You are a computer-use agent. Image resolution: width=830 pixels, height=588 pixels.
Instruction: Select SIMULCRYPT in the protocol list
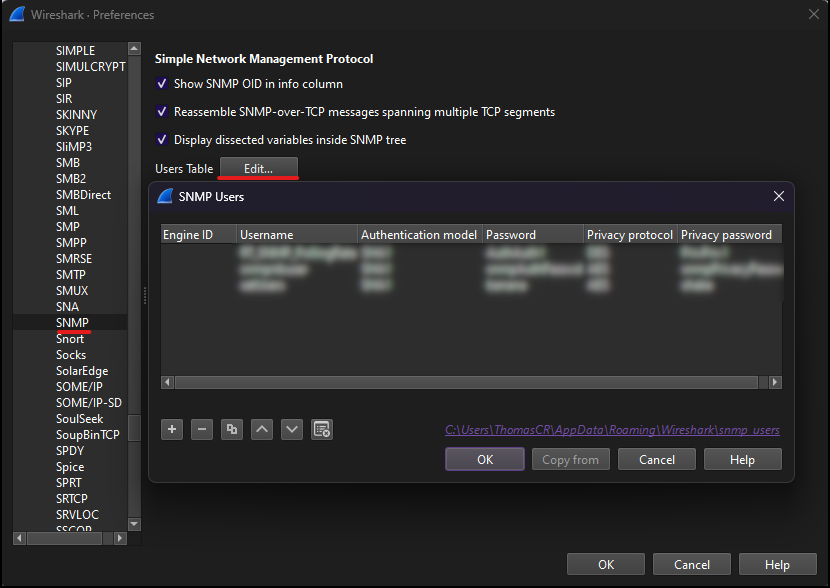[91, 67]
